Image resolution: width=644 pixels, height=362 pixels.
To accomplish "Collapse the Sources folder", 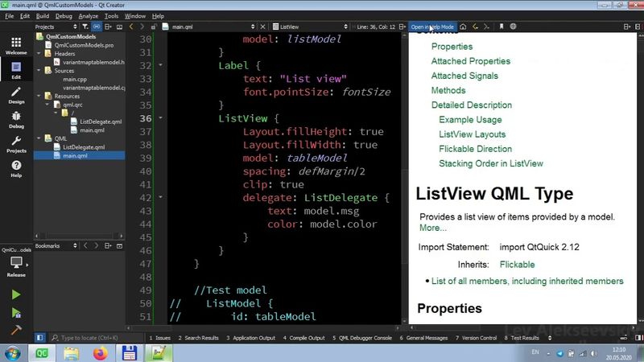I will pos(39,71).
